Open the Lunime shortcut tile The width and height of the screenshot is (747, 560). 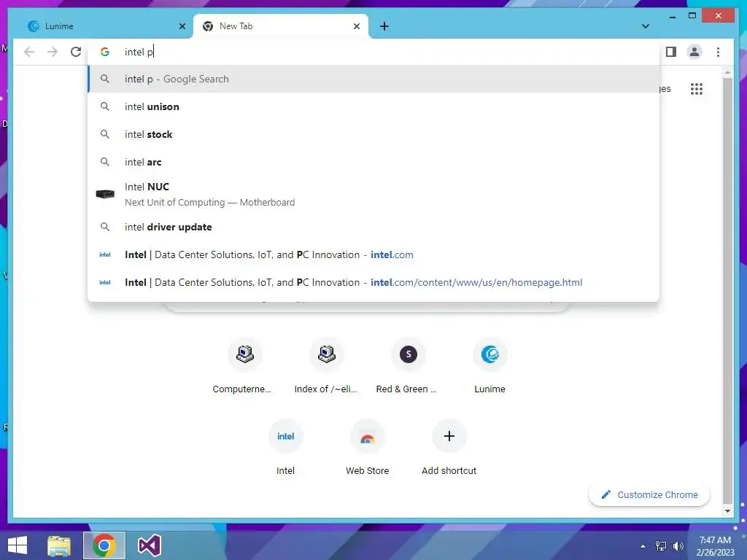click(489, 366)
